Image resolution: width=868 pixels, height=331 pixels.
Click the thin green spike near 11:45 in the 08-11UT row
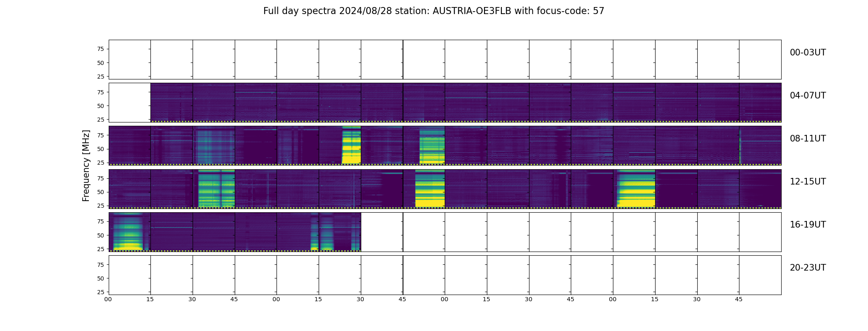(740, 146)
